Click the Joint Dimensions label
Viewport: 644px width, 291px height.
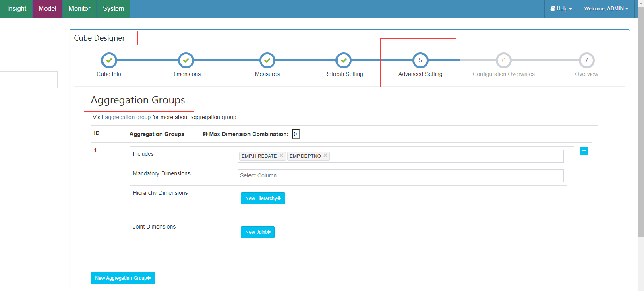point(154,227)
